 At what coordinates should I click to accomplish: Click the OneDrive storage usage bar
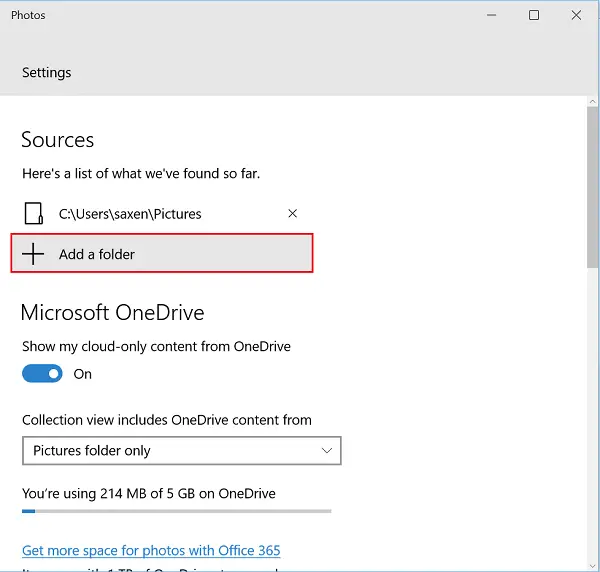pyautogui.click(x=176, y=511)
